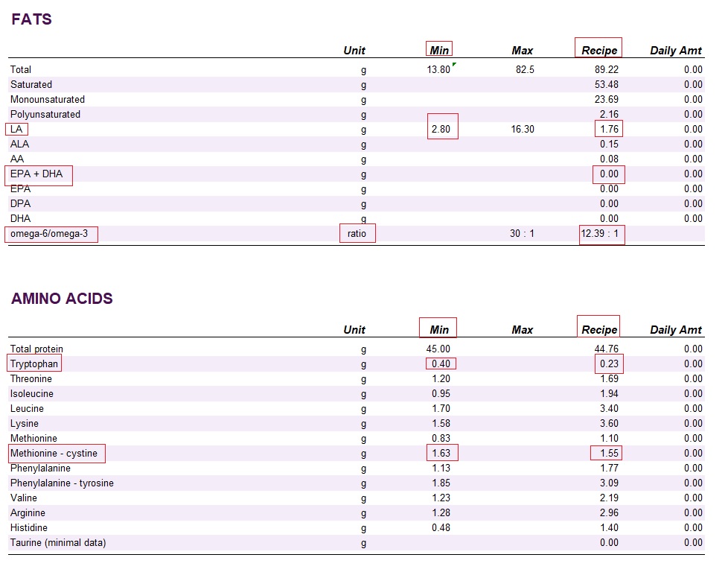Click the recipe ratio value 12.39 : 1

coord(601,234)
